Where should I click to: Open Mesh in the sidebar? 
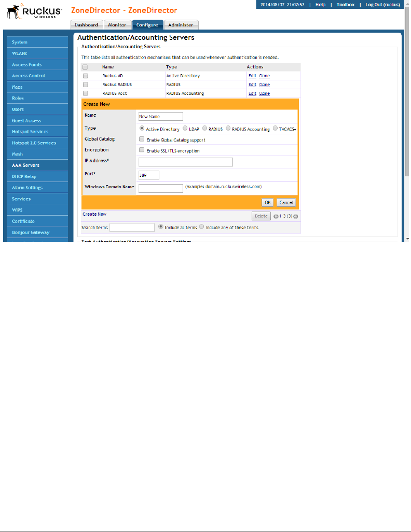[37, 154]
